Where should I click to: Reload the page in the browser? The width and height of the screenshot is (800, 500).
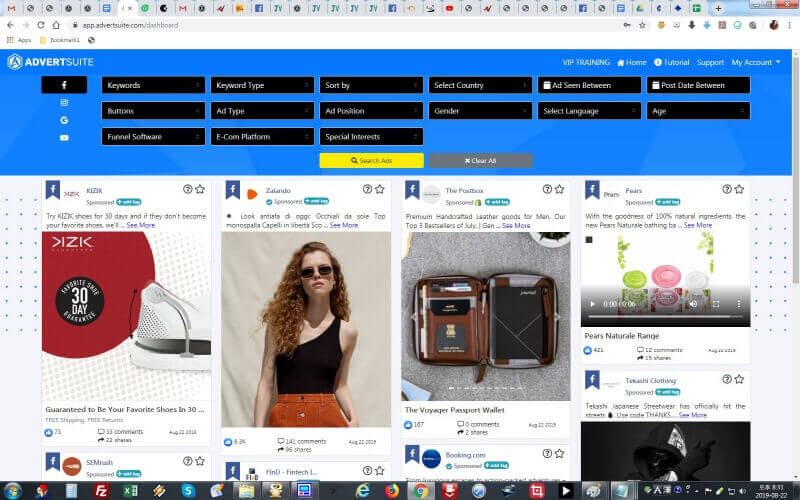click(41, 24)
